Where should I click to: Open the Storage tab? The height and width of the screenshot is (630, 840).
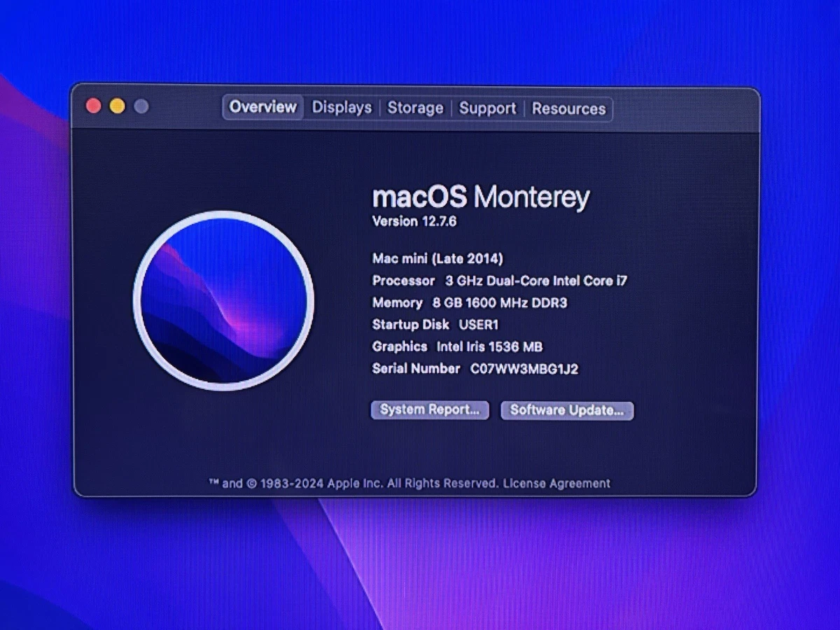pos(415,108)
